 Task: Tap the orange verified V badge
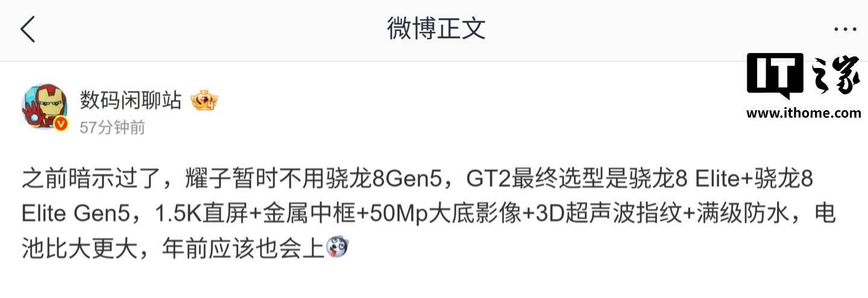pyautogui.click(x=60, y=124)
